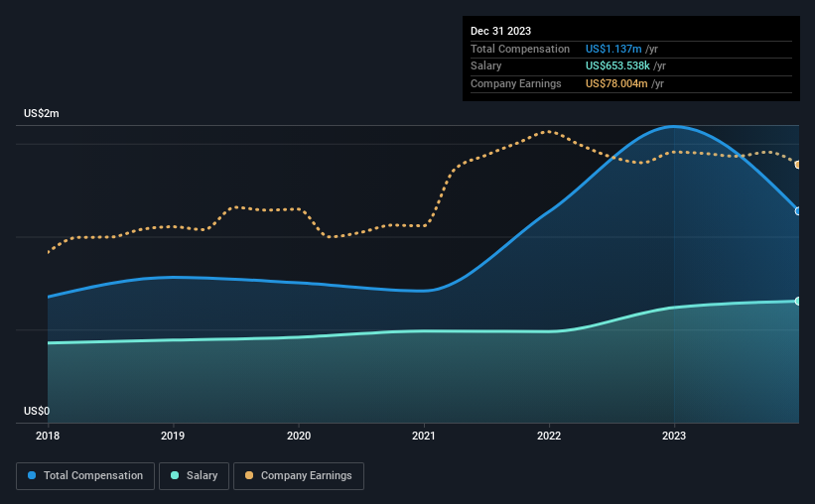
Task: Click the teal dot in Salary legend
Action: tap(175, 475)
